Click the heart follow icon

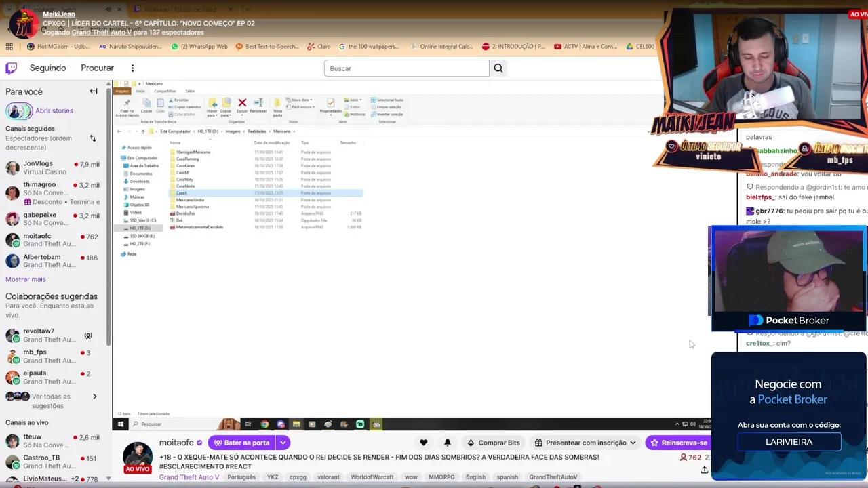pyautogui.click(x=423, y=443)
